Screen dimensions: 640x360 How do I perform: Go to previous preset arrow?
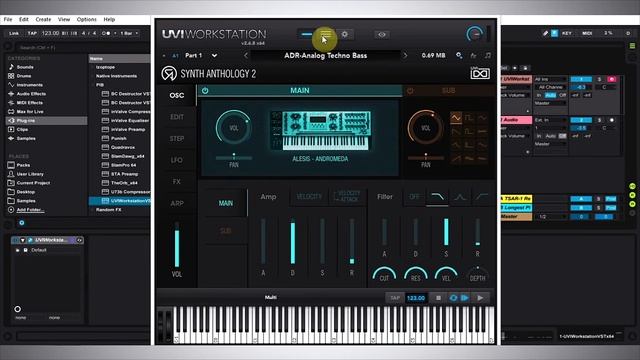tap(246, 56)
